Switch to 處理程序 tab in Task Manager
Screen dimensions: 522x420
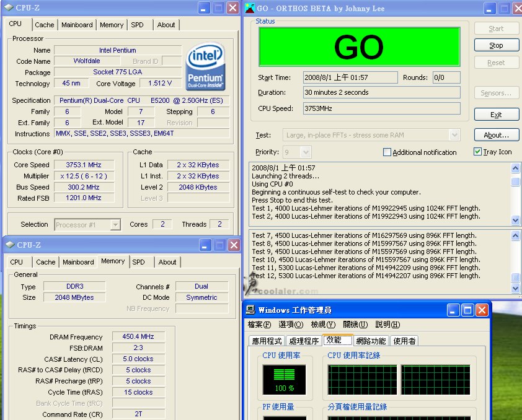(304, 341)
